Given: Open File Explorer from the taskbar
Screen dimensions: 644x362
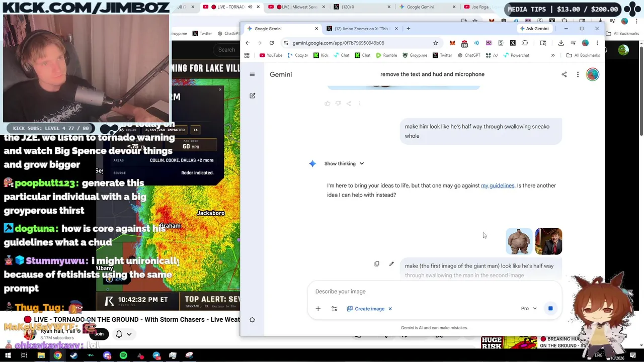Looking at the screenshot, I should pos(41,355).
